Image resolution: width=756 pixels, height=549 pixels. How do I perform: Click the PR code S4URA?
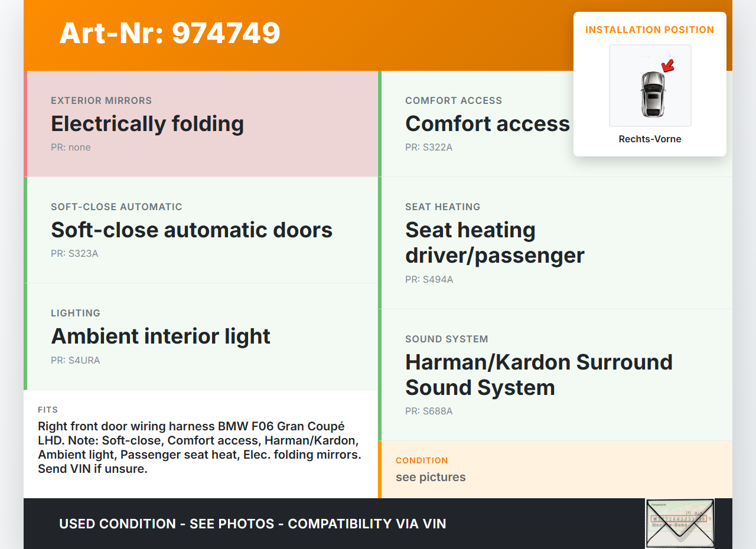point(75,361)
